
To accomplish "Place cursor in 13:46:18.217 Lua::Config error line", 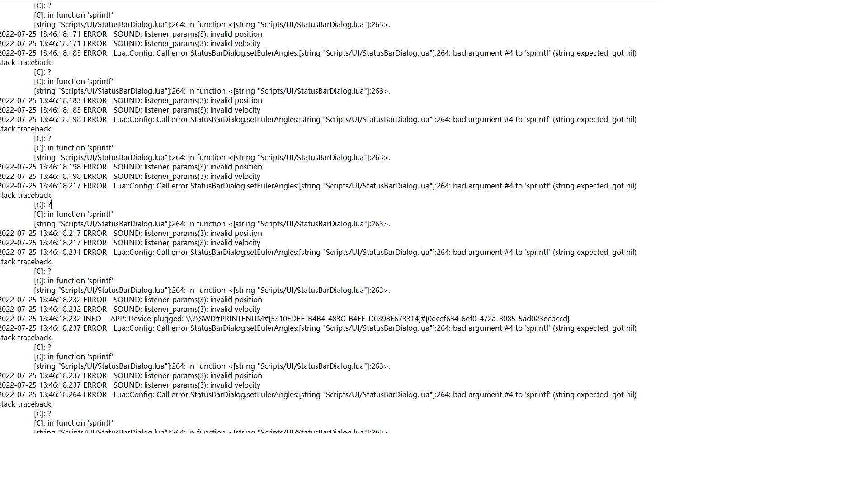I will pyautogui.click(x=318, y=186).
